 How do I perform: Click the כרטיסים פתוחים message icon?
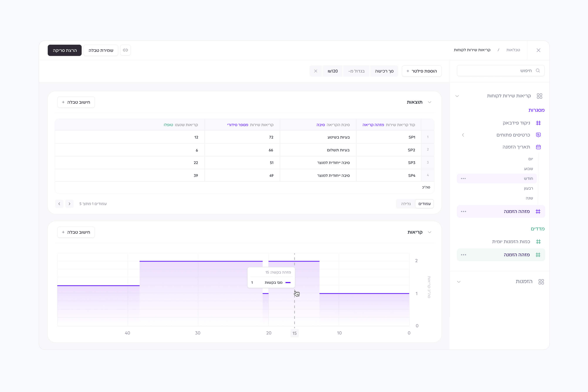tap(538, 135)
